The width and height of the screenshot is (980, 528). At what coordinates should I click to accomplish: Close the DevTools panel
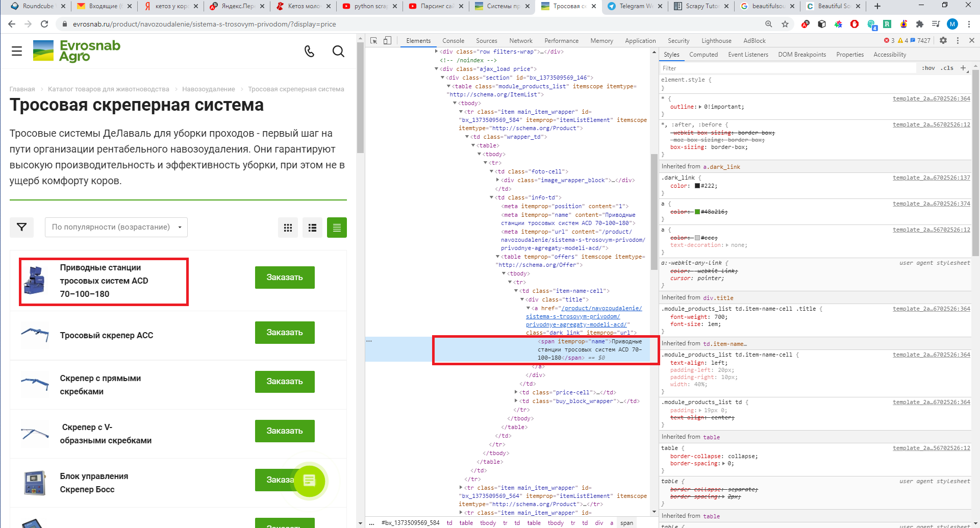972,40
